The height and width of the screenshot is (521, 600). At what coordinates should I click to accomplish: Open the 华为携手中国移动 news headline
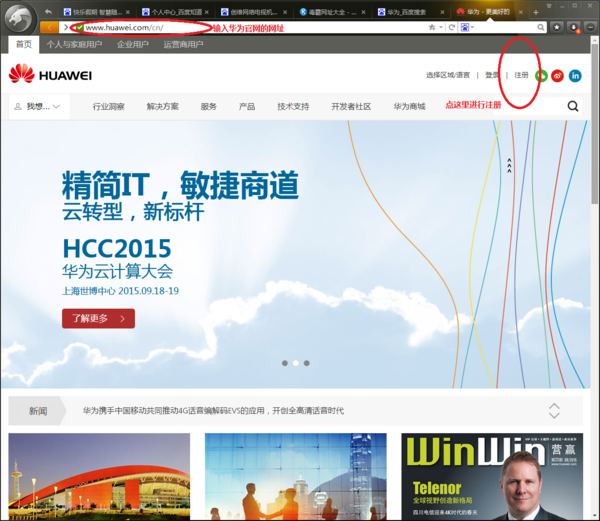point(213,411)
